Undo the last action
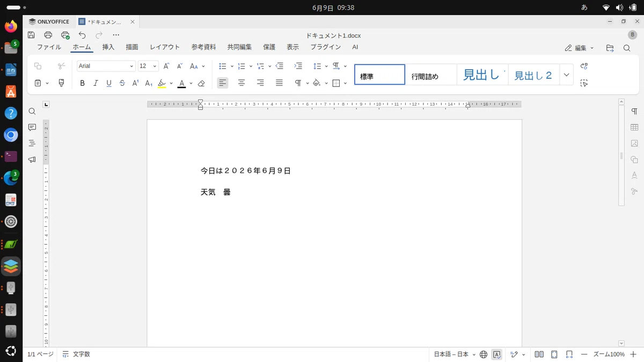Image resolution: width=644 pixels, height=362 pixels. tap(82, 35)
